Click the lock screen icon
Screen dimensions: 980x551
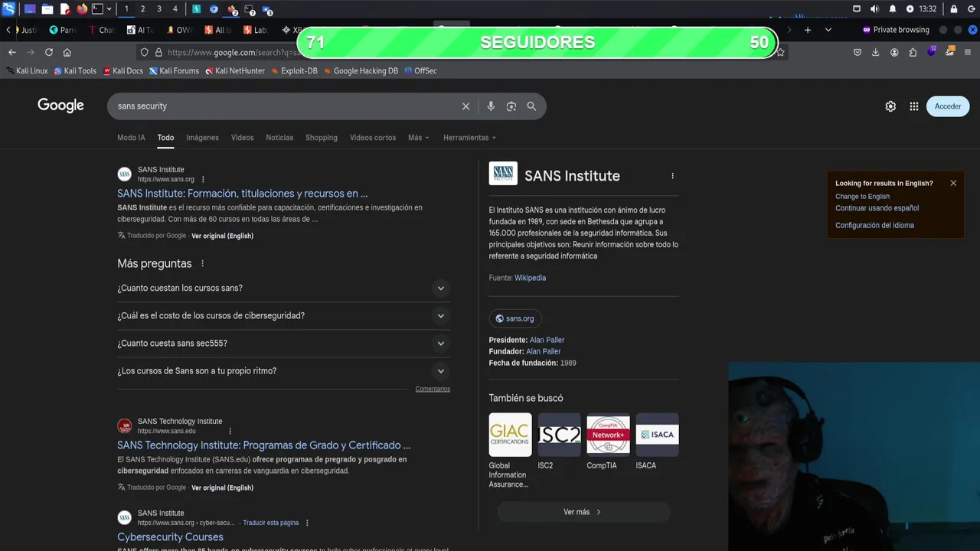point(954,9)
